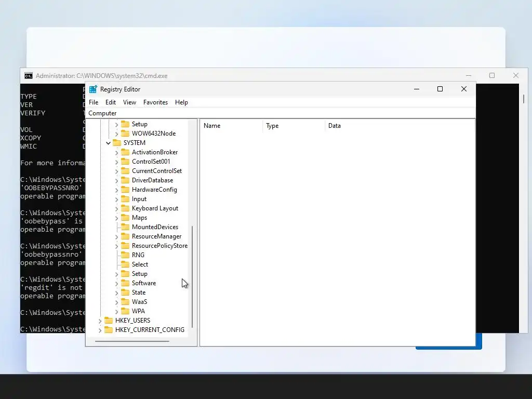Expand the ResourceManager key
This screenshot has height=399, width=532.
point(116,236)
